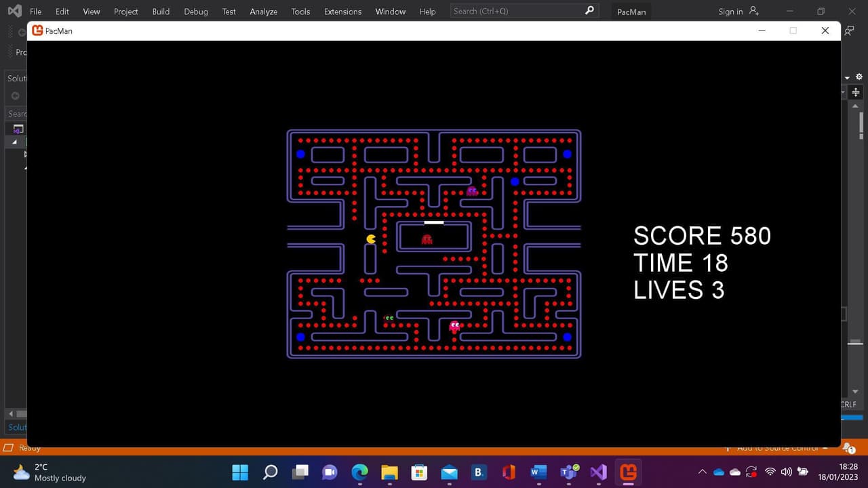Click the notifications icon in status bar

[x=848, y=447]
